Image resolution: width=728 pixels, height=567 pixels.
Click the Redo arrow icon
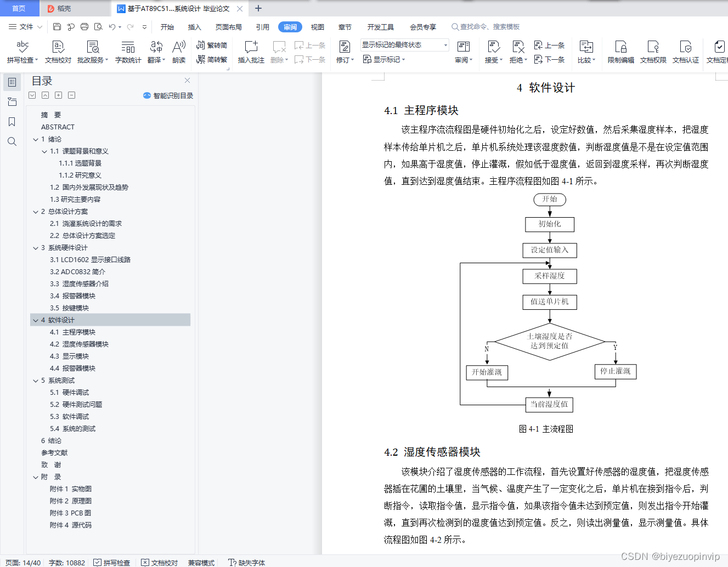pos(130,26)
